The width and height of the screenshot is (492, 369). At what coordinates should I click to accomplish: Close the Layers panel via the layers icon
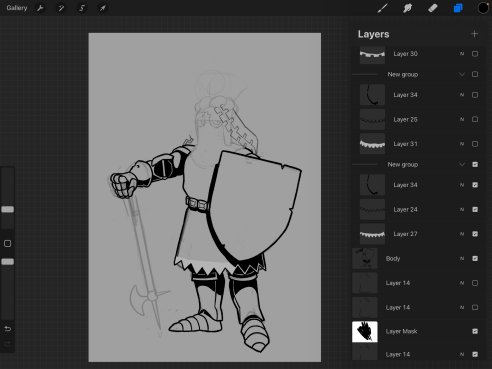tap(458, 8)
